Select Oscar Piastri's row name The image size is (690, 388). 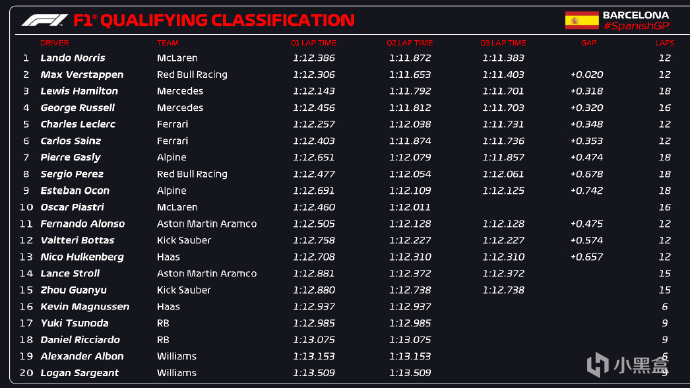[72, 207]
